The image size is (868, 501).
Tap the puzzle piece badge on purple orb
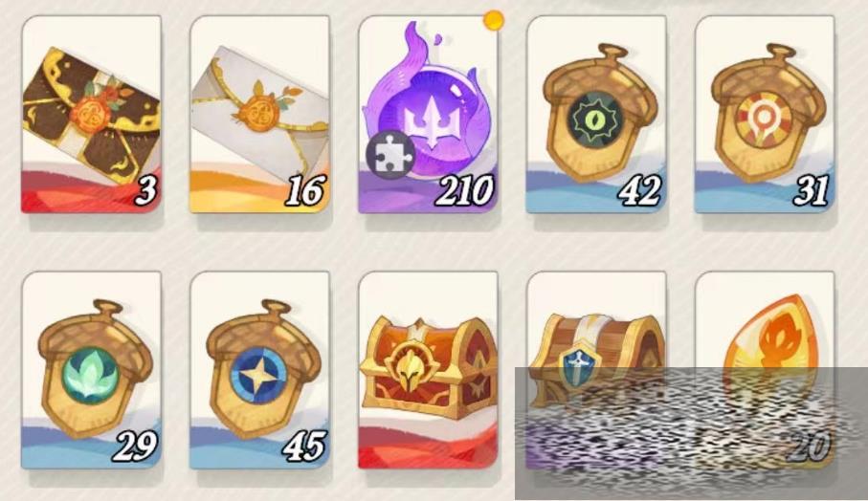coord(390,154)
